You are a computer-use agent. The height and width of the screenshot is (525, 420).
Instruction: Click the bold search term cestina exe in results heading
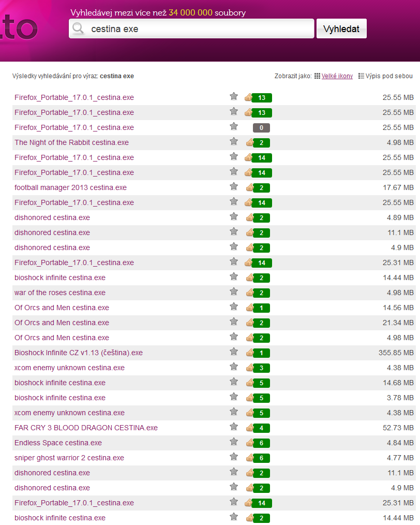coord(117,76)
